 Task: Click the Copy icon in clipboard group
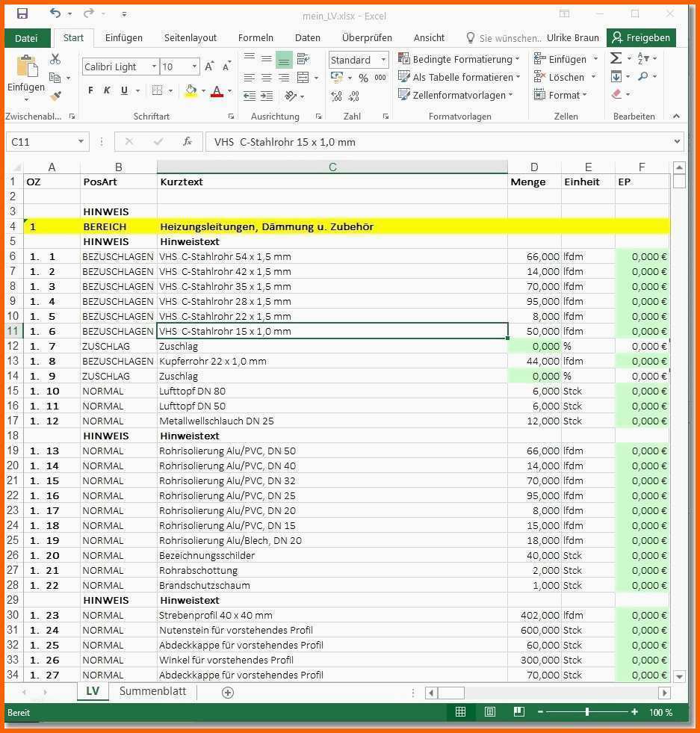[x=55, y=78]
